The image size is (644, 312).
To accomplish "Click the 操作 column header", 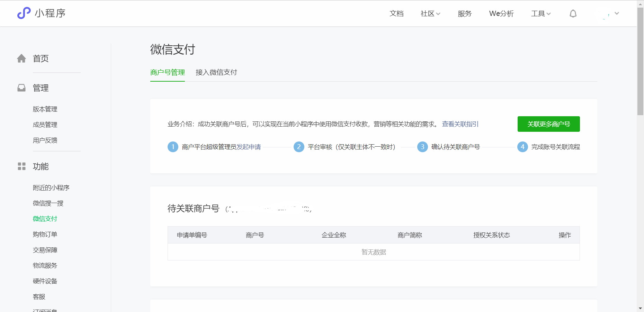I will [x=565, y=235].
